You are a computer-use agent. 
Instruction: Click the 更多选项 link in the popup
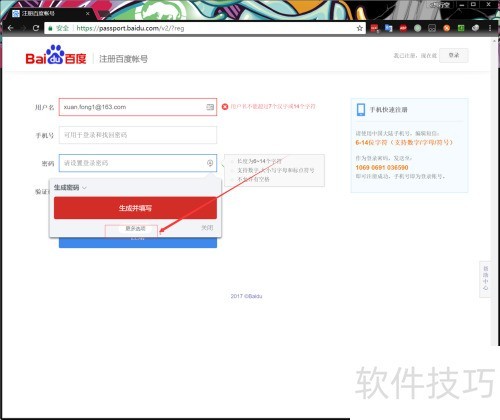click(x=135, y=229)
